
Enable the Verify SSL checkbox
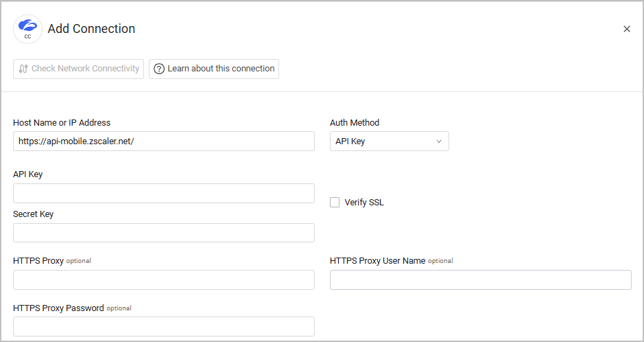click(x=335, y=202)
